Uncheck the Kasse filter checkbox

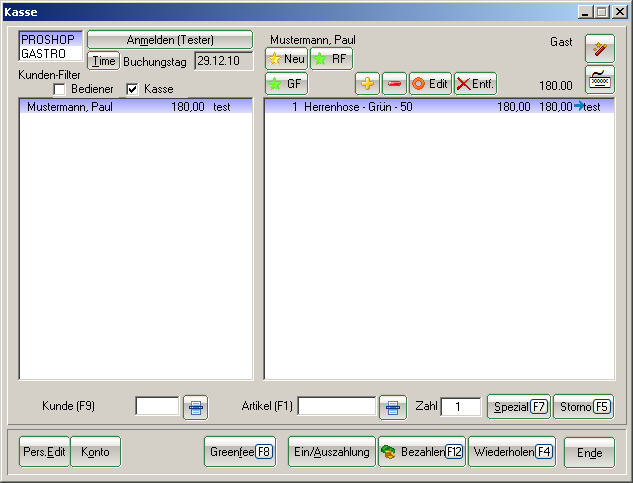click(132, 90)
